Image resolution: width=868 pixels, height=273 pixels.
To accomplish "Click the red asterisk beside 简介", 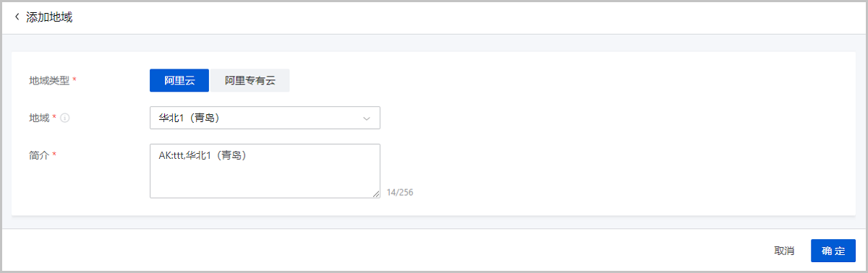I will (x=54, y=155).
